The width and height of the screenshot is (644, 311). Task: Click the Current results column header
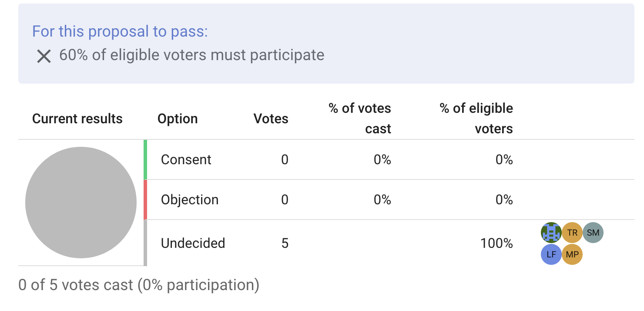(x=77, y=118)
